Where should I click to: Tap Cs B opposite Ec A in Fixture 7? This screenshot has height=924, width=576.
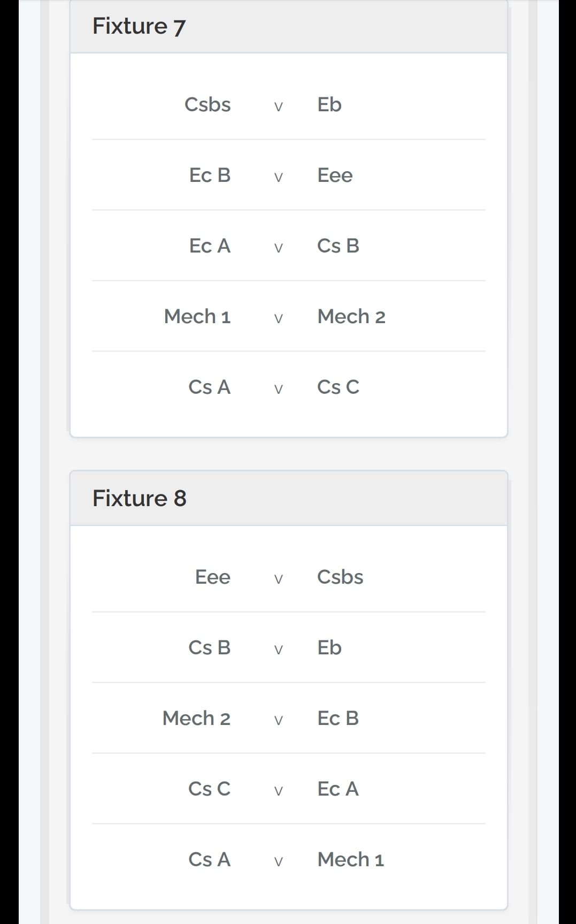[x=338, y=246]
